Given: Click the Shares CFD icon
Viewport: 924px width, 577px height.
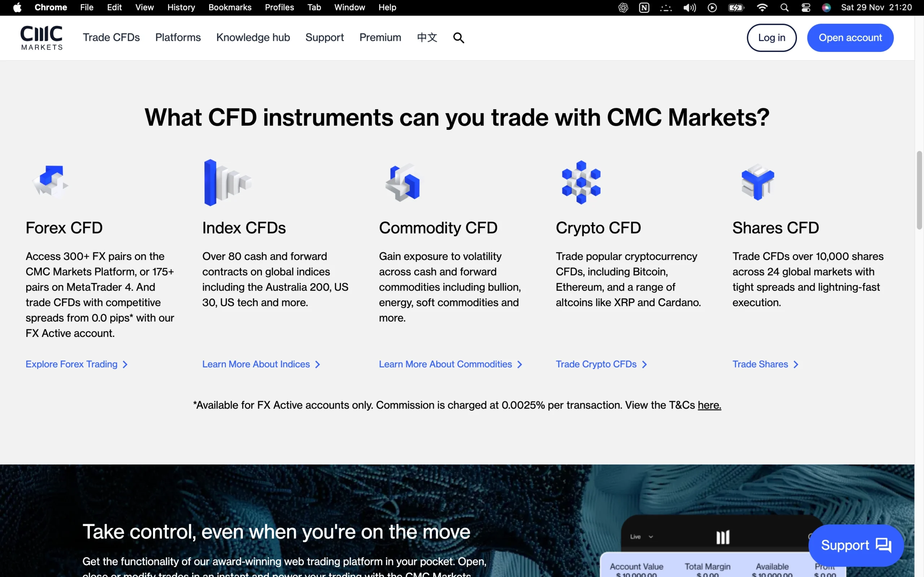Looking at the screenshot, I should 757,182.
